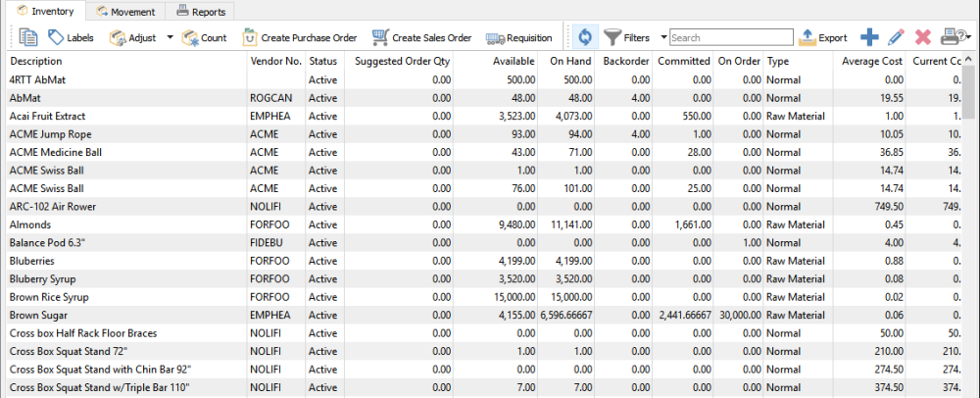This screenshot has width=980, height=398.
Task: Create Purchase Order from inventory
Action: (x=299, y=37)
